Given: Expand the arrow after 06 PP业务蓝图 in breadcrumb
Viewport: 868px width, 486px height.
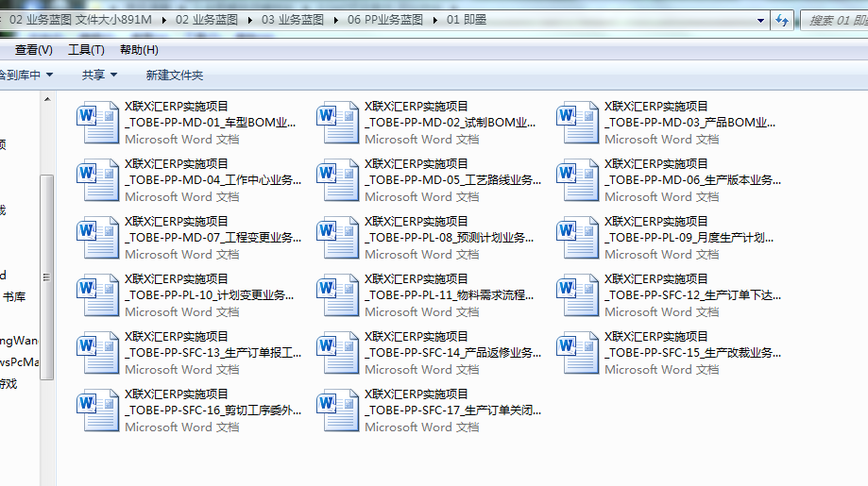Looking at the screenshot, I should (438, 19).
